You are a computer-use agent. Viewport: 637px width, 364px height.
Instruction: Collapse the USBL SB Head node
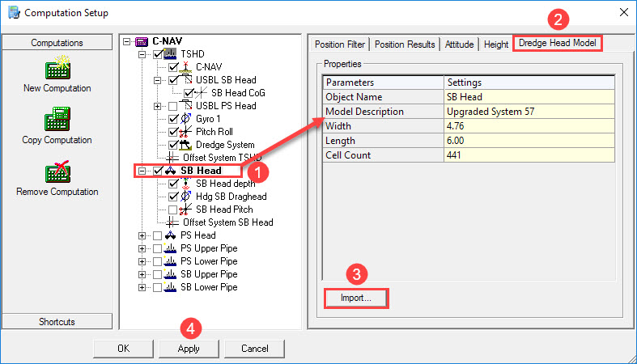coord(157,80)
